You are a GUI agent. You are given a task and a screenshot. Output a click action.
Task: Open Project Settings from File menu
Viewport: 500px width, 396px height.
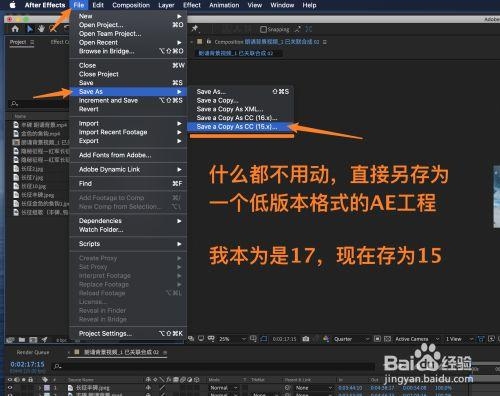tap(128, 333)
